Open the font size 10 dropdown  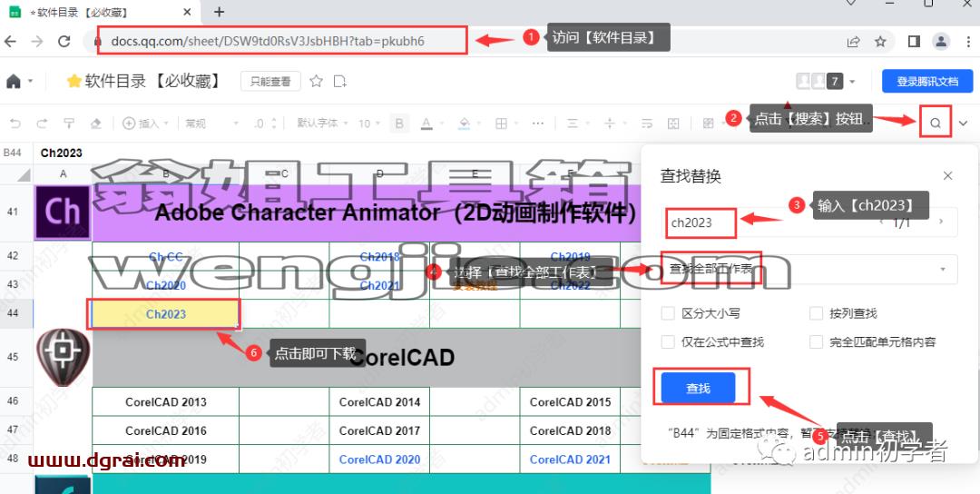pos(368,123)
